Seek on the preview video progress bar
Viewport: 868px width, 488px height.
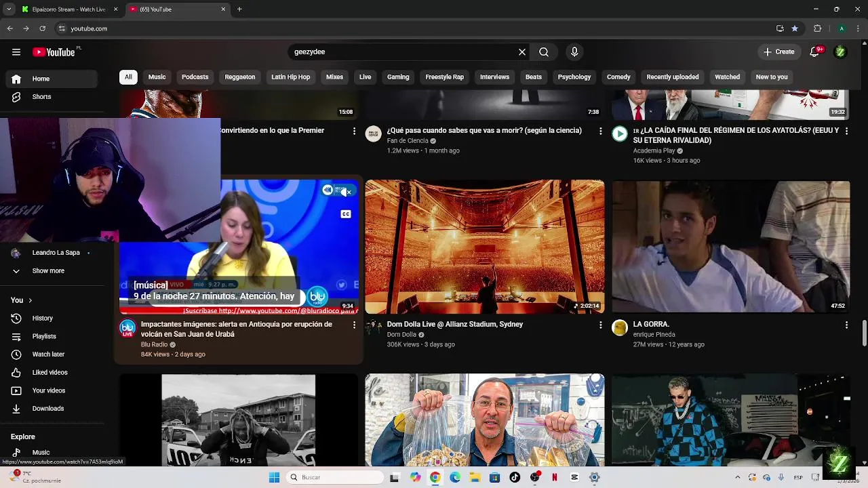click(239, 314)
